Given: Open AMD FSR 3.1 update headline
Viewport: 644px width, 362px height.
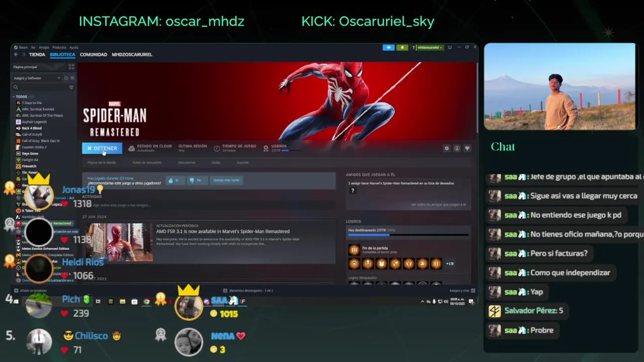Looking at the screenshot, I should [223, 231].
